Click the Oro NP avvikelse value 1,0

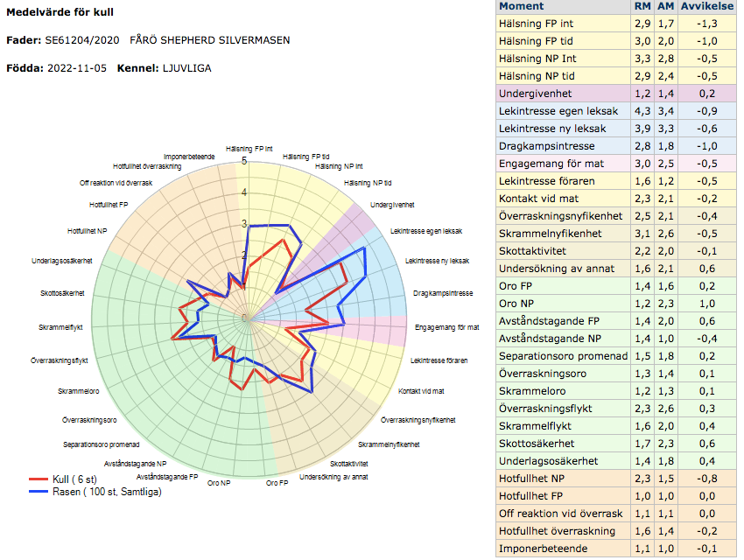709,304
